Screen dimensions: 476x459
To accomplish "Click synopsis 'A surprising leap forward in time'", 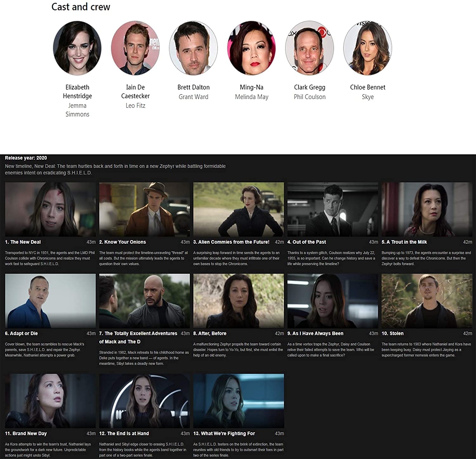I will click(236, 258).
